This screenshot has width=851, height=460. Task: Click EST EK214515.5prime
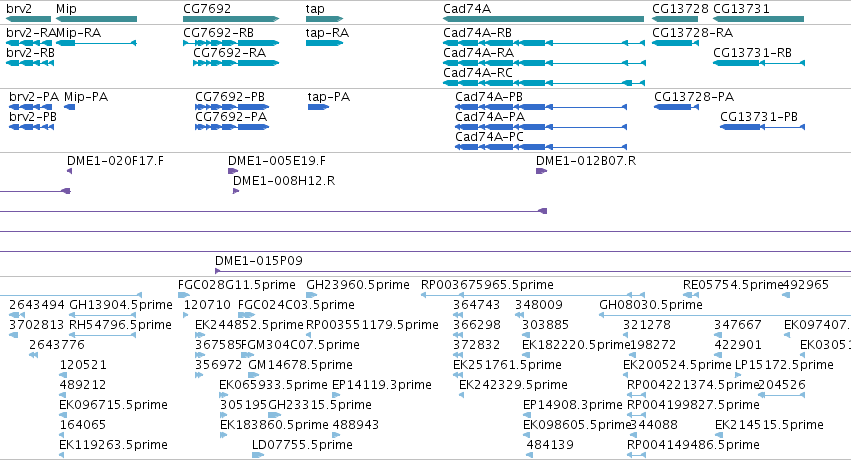(x=719, y=436)
